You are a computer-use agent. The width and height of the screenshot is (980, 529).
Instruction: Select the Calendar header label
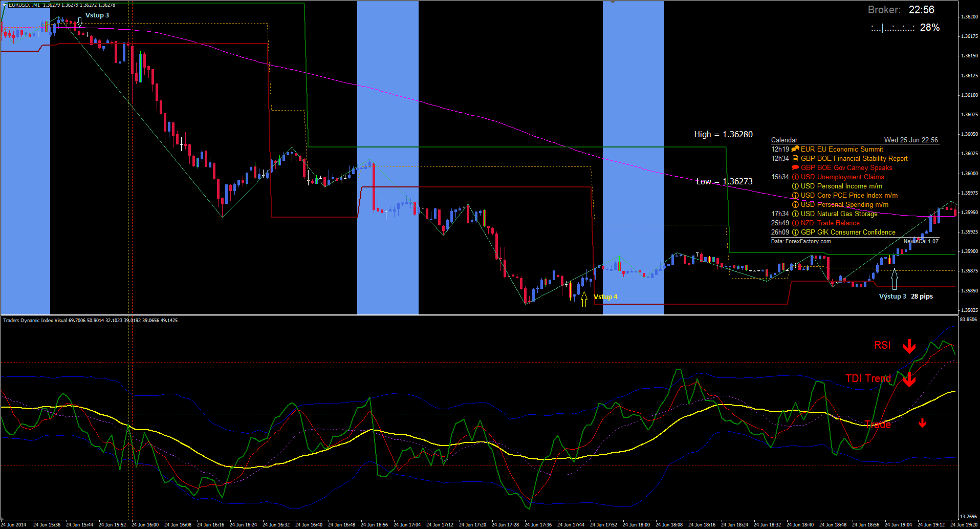784,140
